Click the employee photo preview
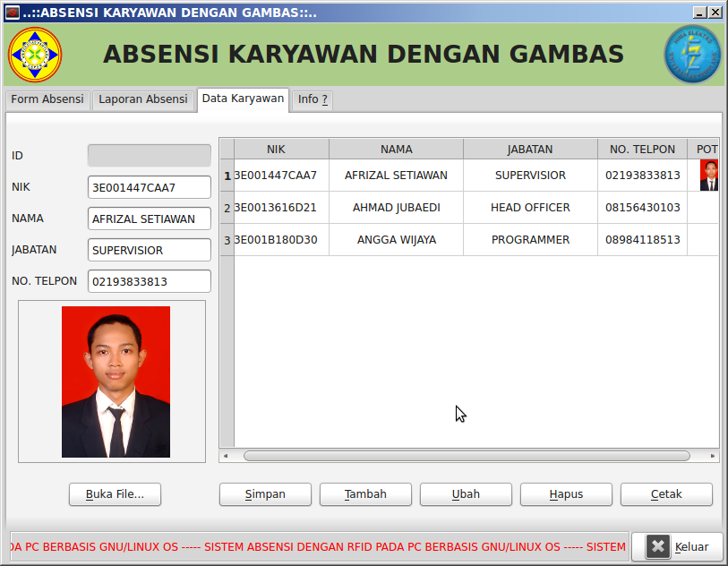This screenshot has height=566, width=728. [x=116, y=382]
